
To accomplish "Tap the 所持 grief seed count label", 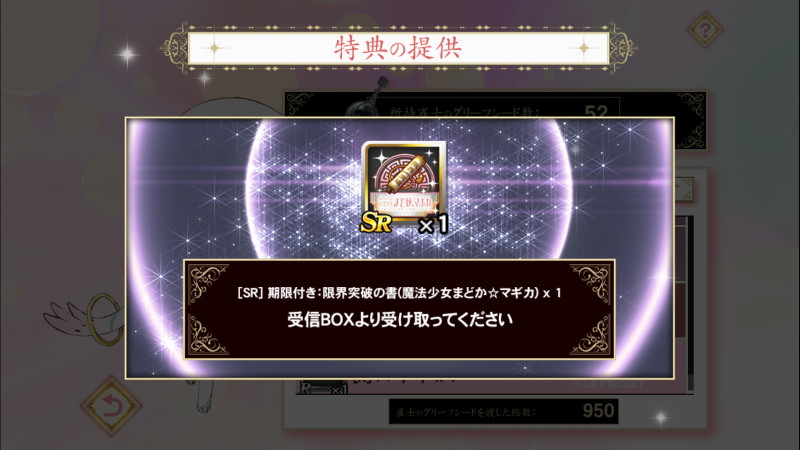I will 464,111.
